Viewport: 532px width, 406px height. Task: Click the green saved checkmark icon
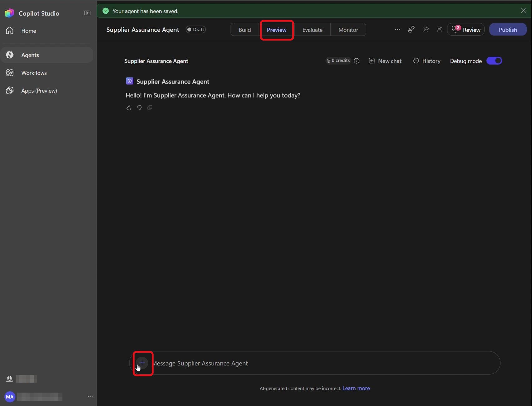pos(106,11)
